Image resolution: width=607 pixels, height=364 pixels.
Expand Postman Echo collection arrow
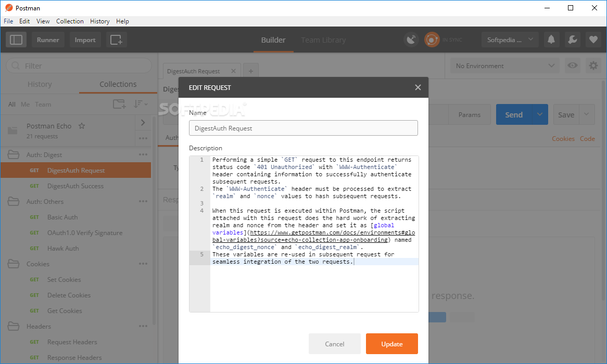143,123
